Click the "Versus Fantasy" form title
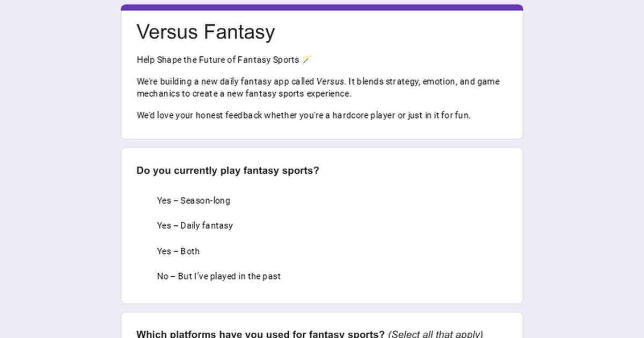 206,32
